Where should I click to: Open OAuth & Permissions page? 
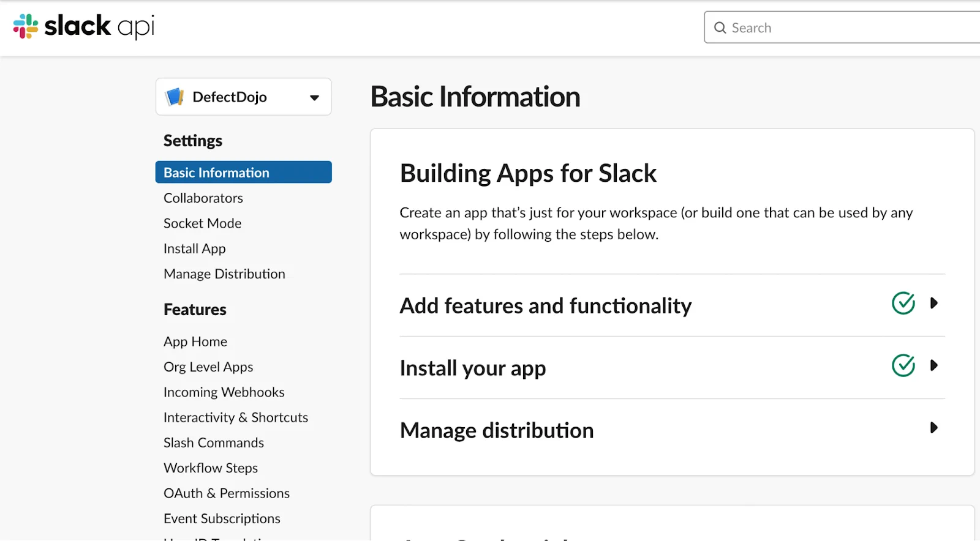click(226, 493)
